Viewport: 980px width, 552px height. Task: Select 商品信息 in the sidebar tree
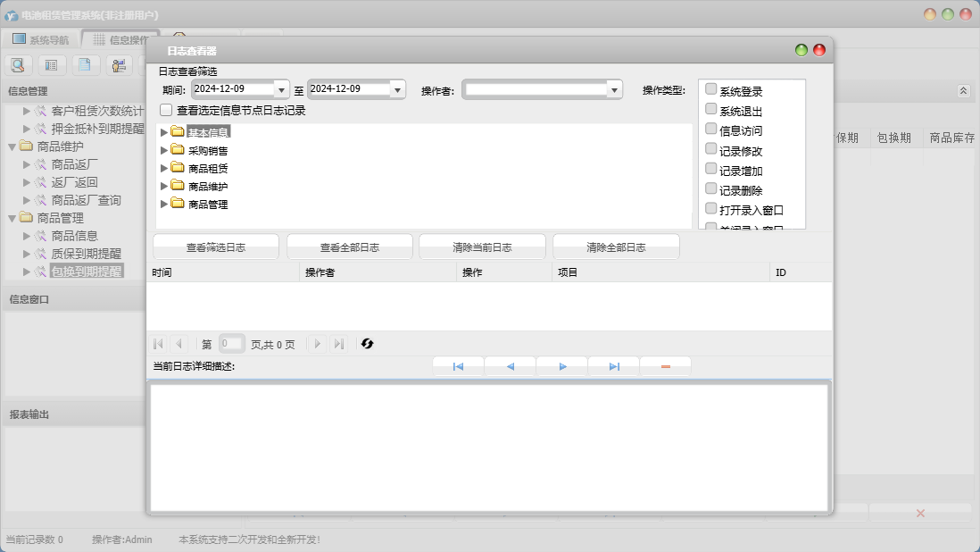tap(74, 236)
